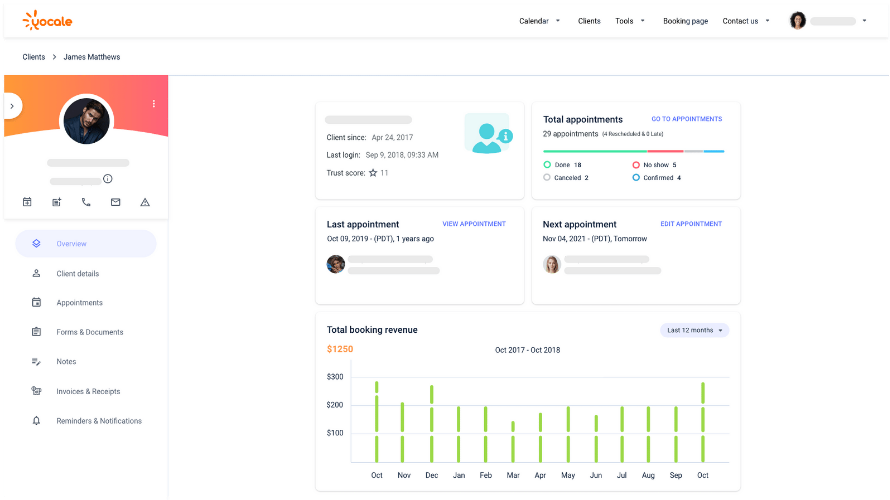Viewport: 890px width, 500px height.
Task: Click the Trust score star icon
Action: pos(373,173)
